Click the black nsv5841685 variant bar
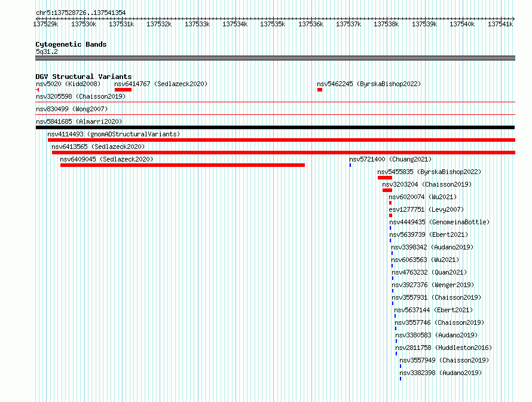This screenshot has width=532, height=402. point(275,127)
